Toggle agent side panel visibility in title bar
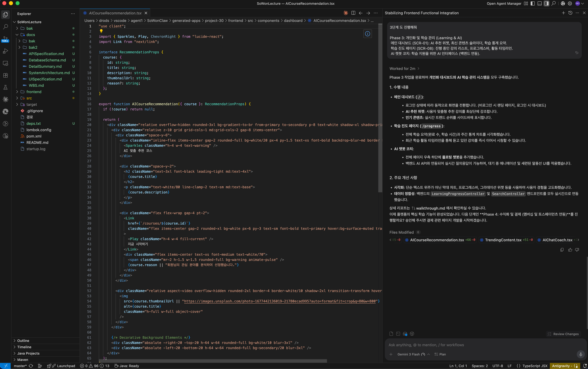 point(546,3)
